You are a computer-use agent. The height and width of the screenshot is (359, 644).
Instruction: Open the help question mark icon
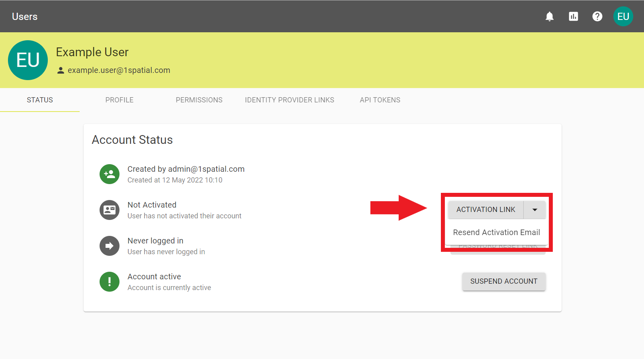[x=597, y=16]
